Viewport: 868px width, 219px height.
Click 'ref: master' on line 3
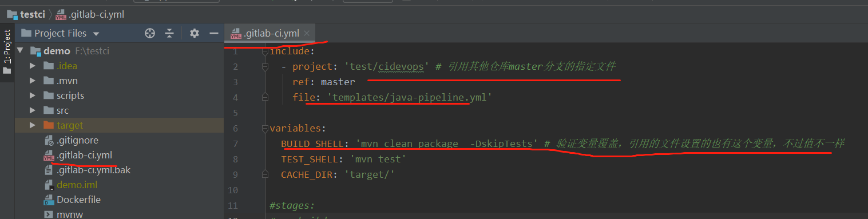(x=324, y=82)
